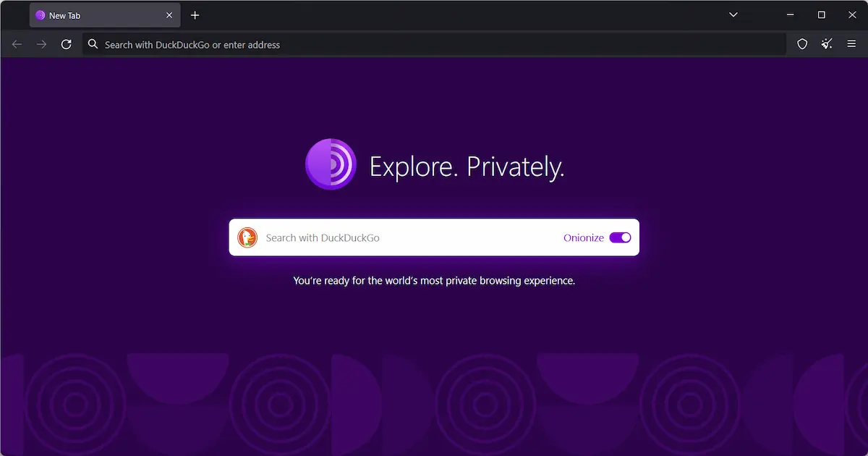Open a new tab with the plus button
This screenshot has height=456, width=868.
coord(195,14)
